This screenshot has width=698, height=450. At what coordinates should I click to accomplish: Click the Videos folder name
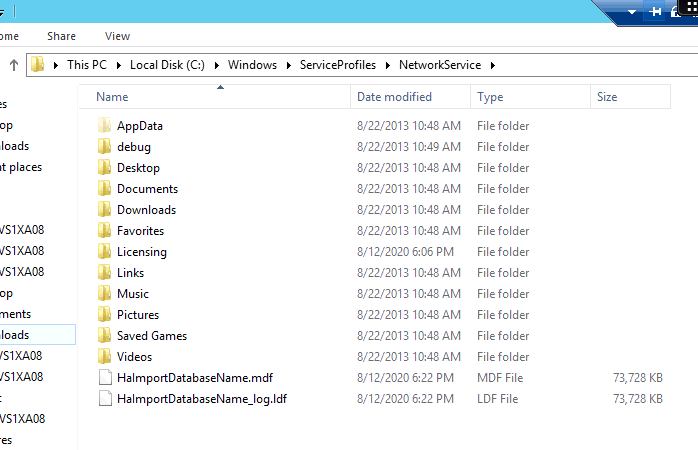point(134,357)
